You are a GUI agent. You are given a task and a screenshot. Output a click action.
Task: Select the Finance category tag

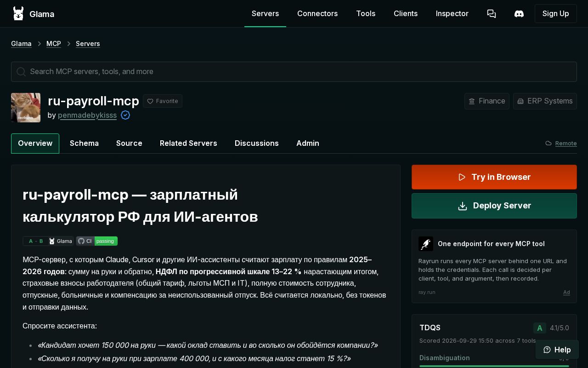pos(487,101)
